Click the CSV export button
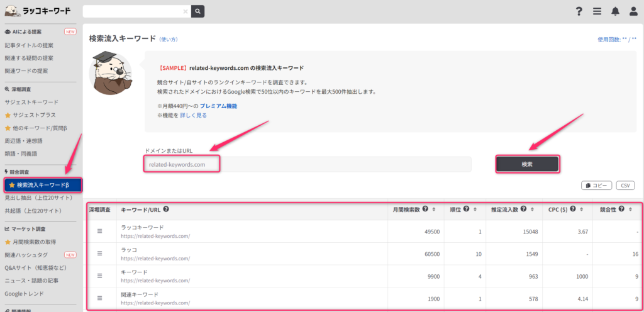 click(x=625, y=186)
